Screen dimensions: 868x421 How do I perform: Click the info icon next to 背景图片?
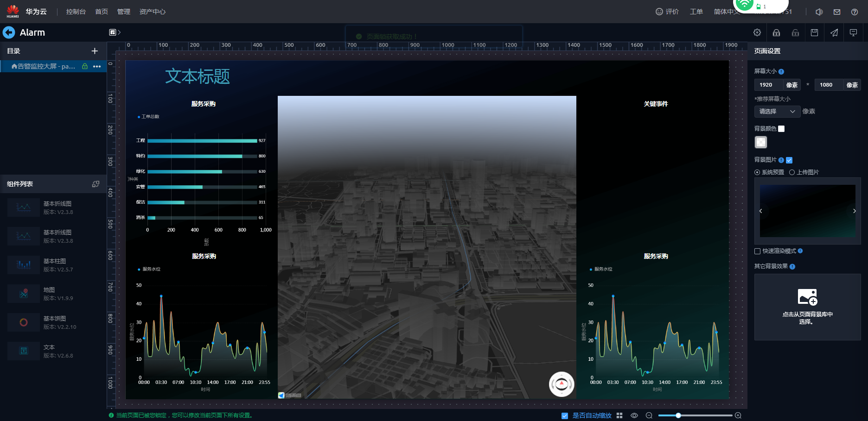point(781,160)
